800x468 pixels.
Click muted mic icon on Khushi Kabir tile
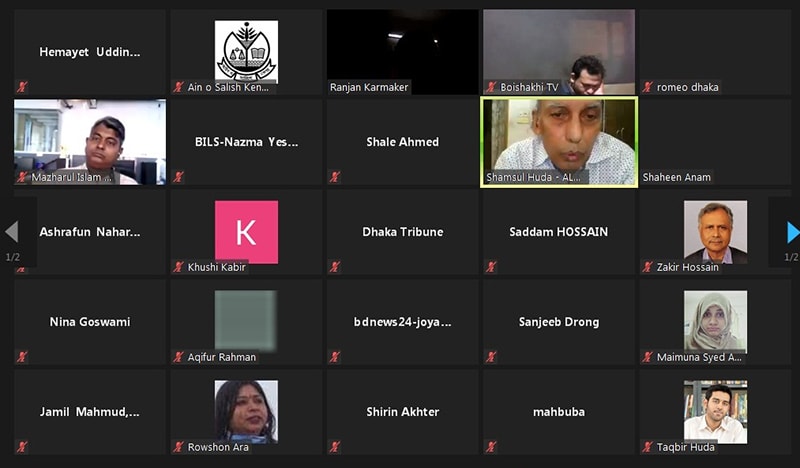178,266
